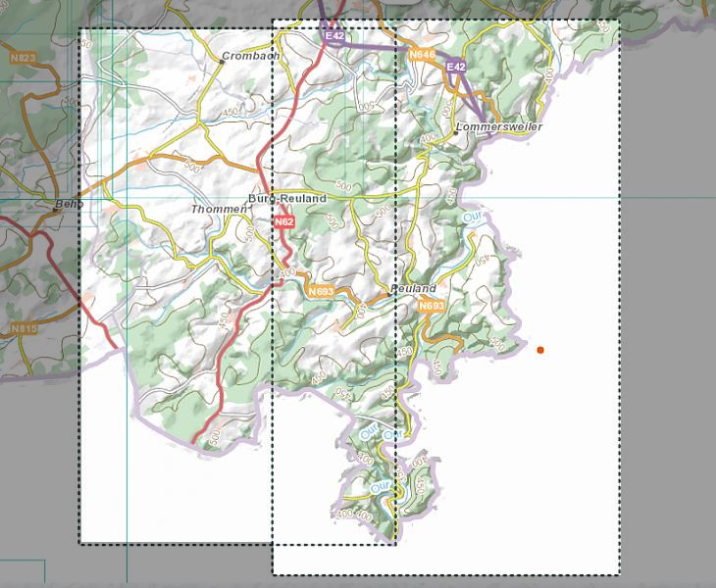Select the N646 road shield
The image size is (716, 588).
click(422, 55)
